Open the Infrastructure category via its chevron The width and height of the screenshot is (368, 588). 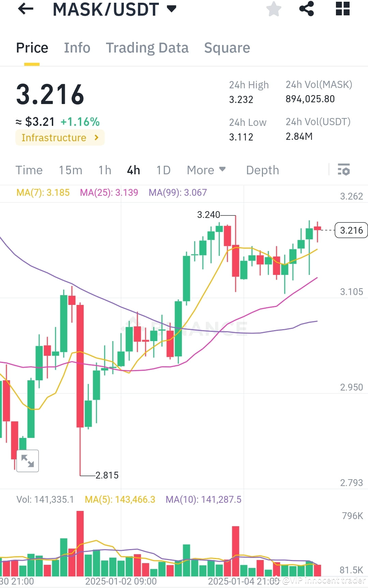97,138
